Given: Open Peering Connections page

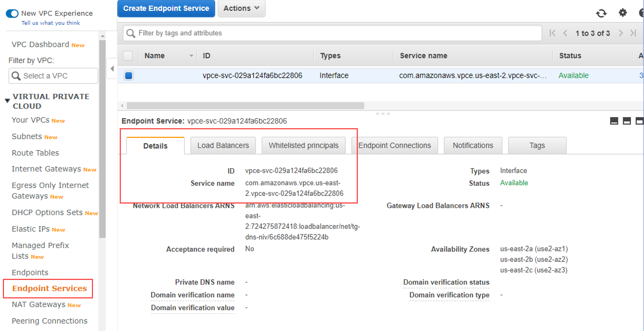Looking at the screenshot, I should click(x=50, y=321).
